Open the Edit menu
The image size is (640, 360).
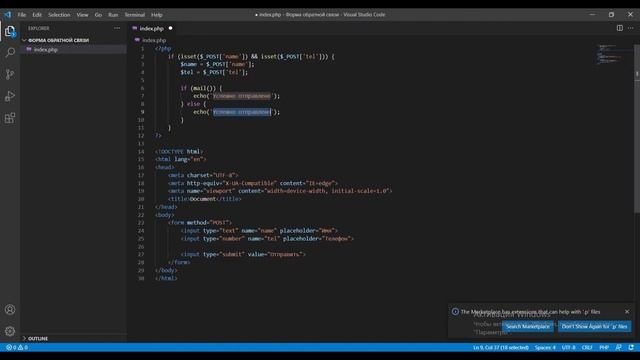[x=37, y=15]
